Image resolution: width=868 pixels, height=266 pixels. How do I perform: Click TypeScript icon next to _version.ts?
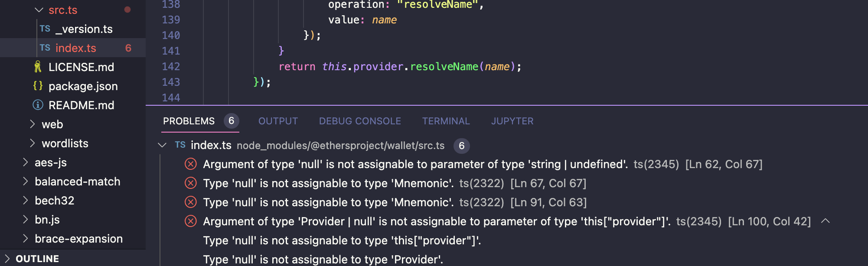[45, 29]
